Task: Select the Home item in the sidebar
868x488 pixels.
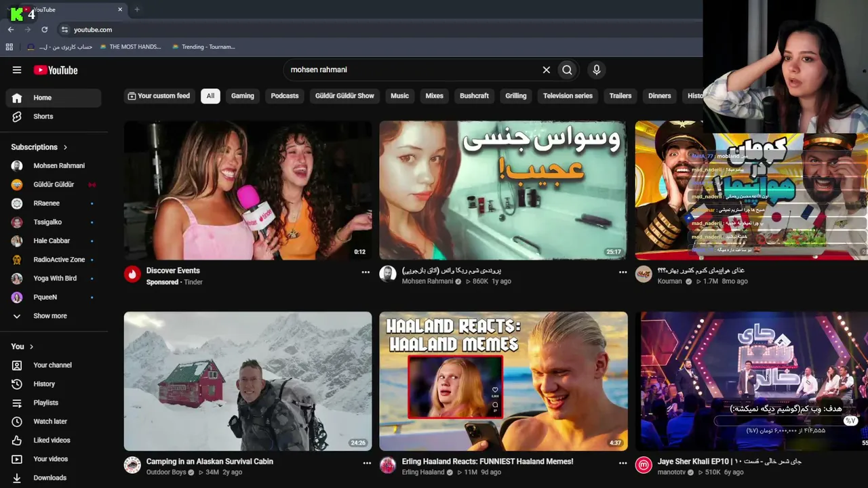Action: 54,98
